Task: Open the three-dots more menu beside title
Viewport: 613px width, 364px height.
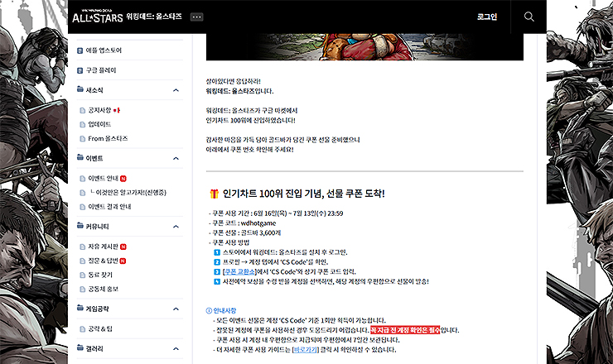Action: coord(196,17)
